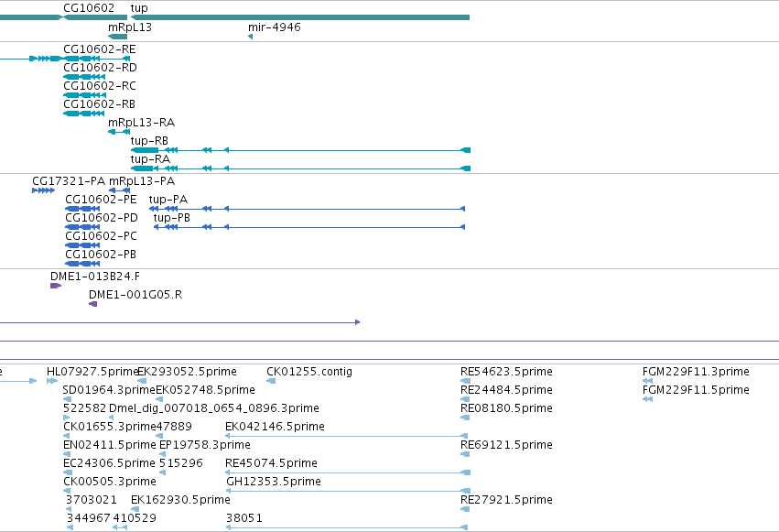This screenshot has height=532, width=779.
Task: Select the tup-RA transcript label
Action: [150, 159]
